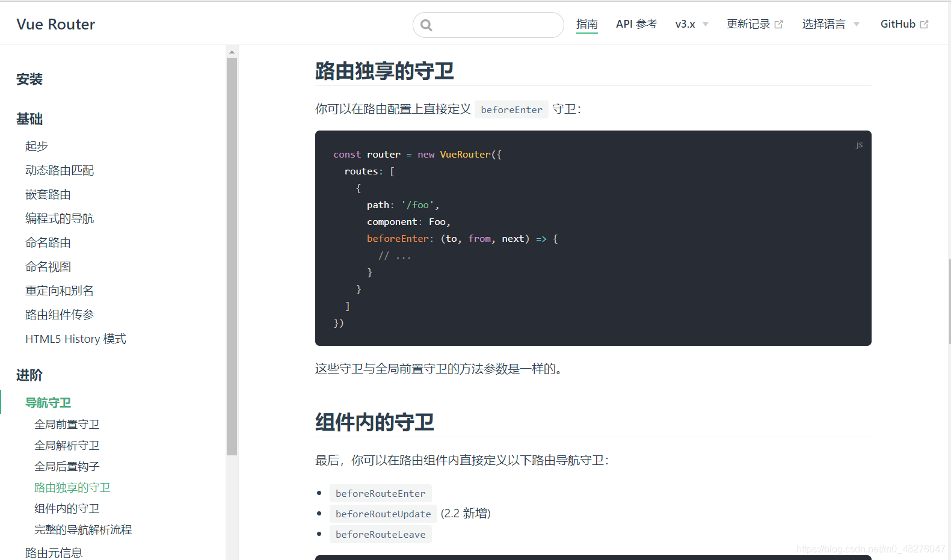Open 路由元信息 sidebar link
The image size is (951, 560).
54,552
